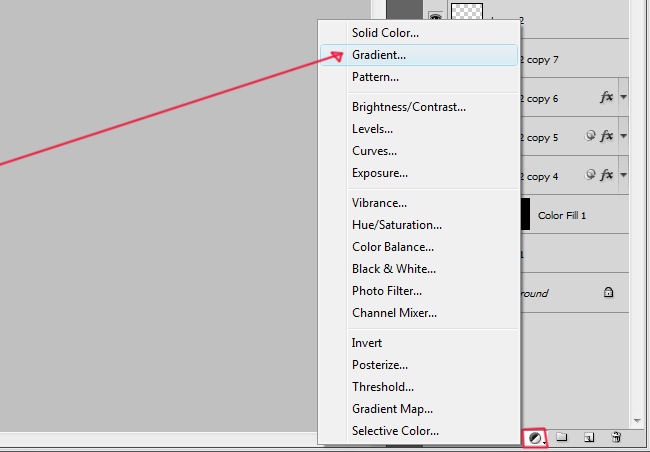Add Vibrance adjustment layer
The image size is (650, 452).
click(419, 203)
